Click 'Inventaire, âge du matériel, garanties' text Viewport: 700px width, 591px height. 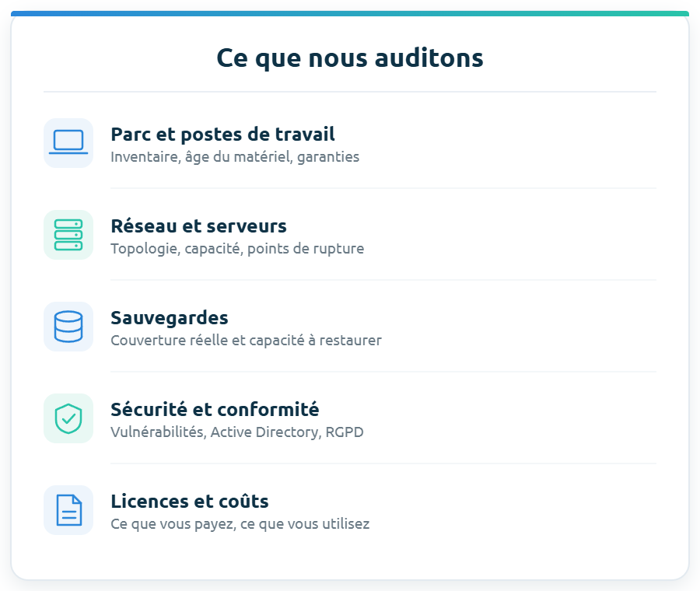click(x=235, y=157)
